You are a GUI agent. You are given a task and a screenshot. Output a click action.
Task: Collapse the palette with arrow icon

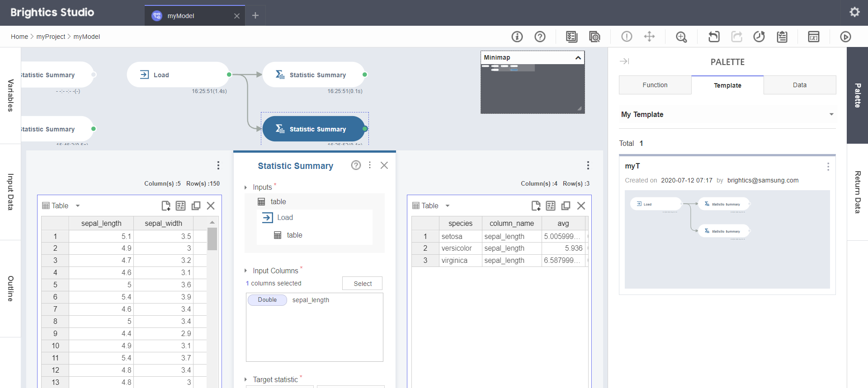624,61
